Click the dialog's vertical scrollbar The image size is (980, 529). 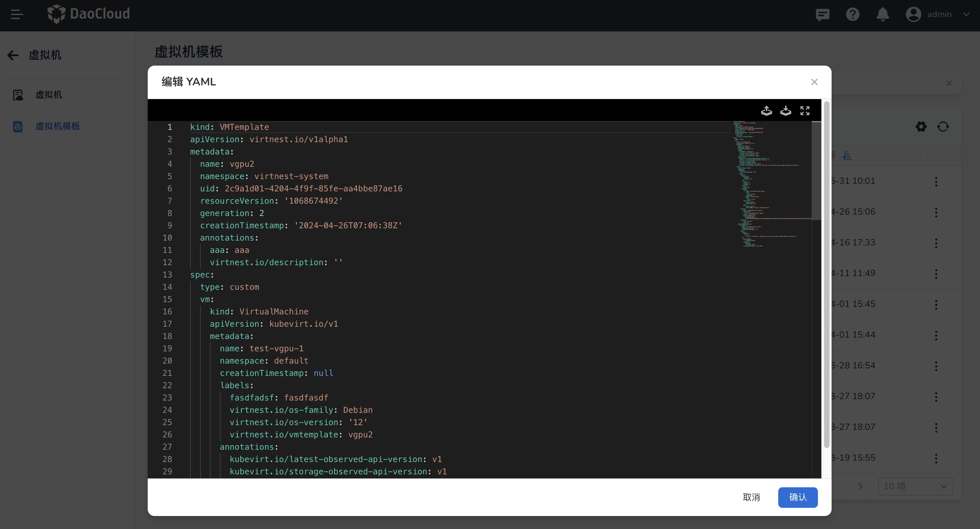[x=826, y=274]
